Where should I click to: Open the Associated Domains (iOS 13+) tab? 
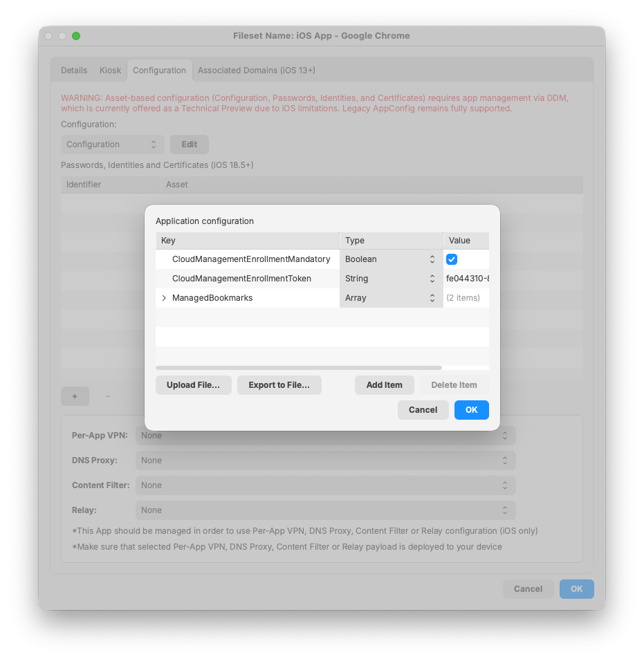(257, 71)
